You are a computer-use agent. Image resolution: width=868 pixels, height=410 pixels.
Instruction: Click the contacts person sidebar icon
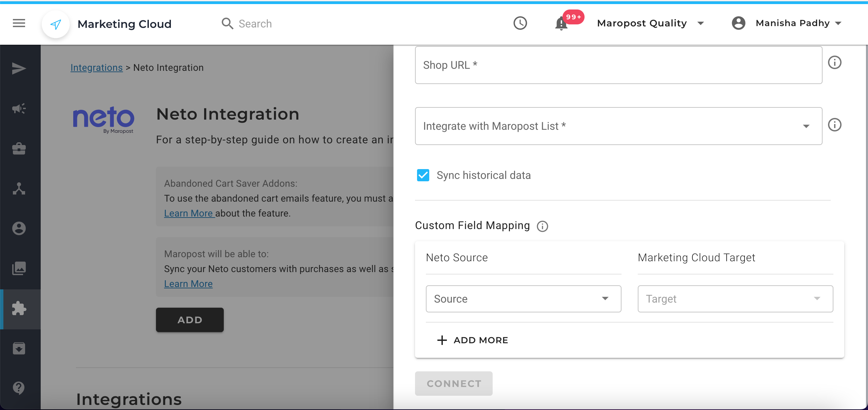pos(19,228)
